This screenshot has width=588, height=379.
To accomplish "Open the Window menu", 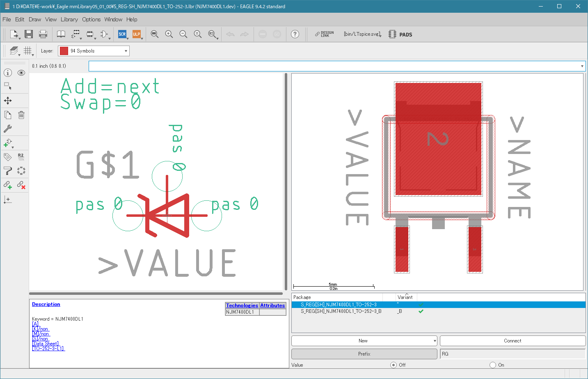I will click(113, 19).
